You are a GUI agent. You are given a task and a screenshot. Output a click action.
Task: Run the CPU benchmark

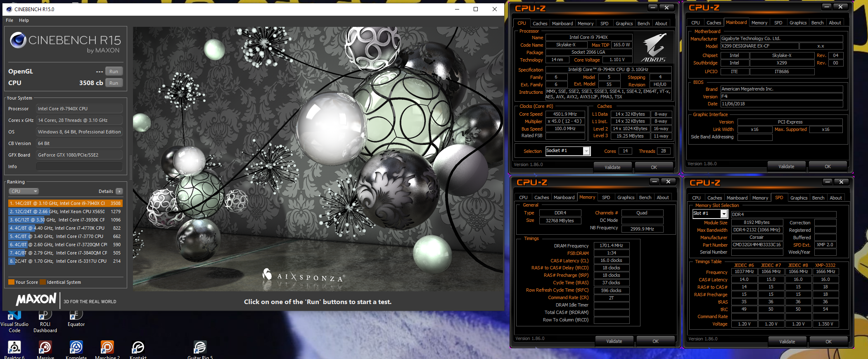[x=114, y=83]
